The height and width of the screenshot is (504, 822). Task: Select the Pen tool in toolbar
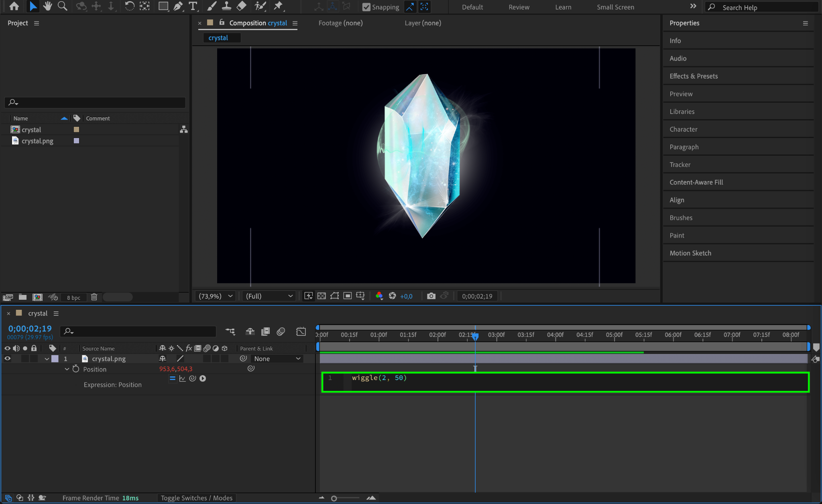click(178, 6)
